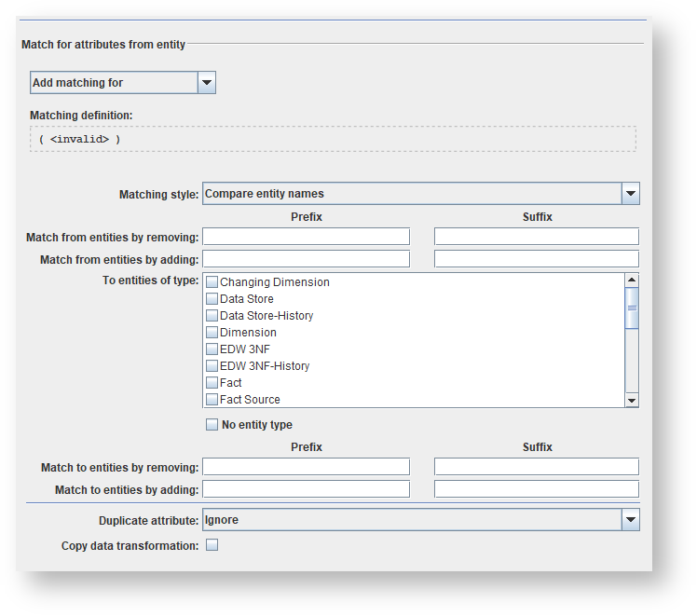Check the EDW 3NF entity type

[x=212, y=349]
